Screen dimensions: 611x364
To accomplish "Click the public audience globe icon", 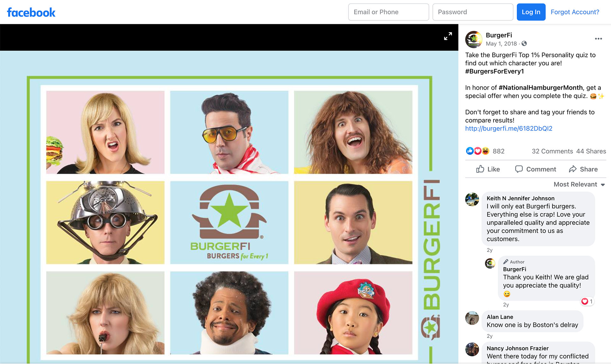I will 524,44.
